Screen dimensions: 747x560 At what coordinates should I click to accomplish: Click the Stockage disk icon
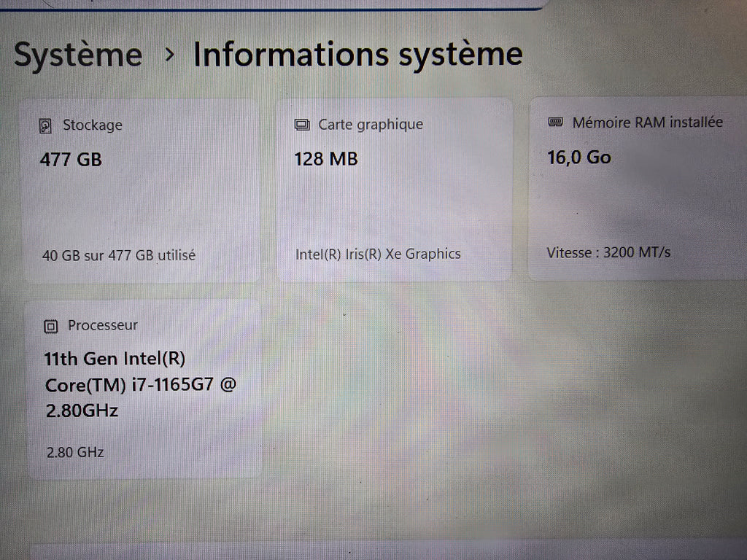coord(45,125)
